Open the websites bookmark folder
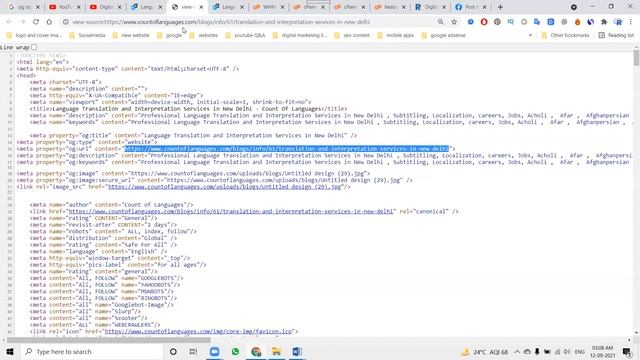Screen dimensions: 640x360 point(204,36)
